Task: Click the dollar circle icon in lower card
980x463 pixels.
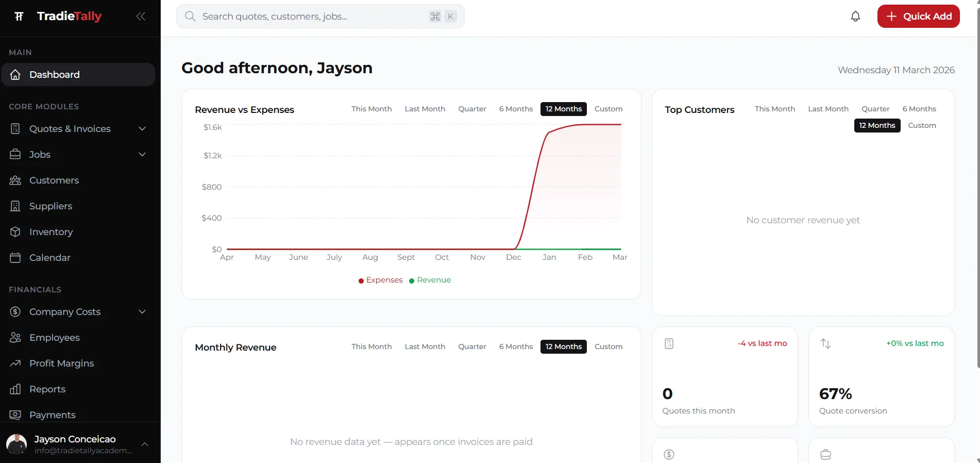Action: click(669, 454)
